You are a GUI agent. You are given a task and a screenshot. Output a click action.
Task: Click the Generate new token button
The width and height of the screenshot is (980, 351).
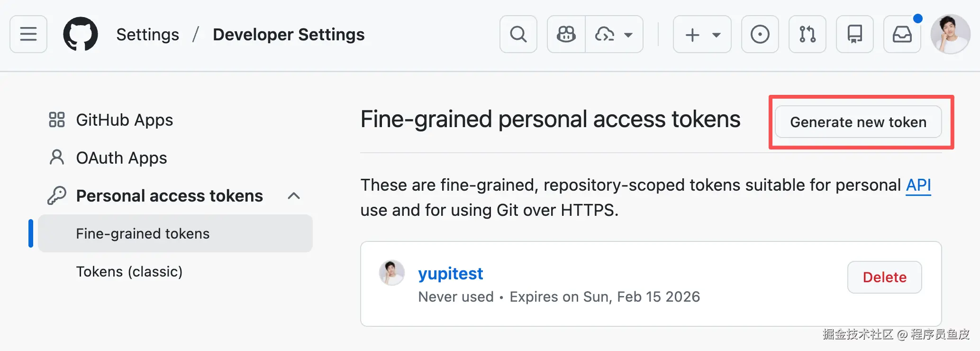[858, 122]
